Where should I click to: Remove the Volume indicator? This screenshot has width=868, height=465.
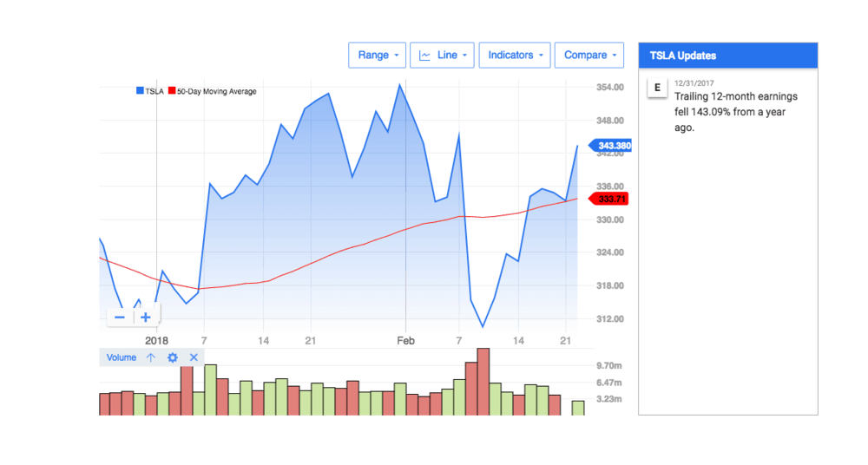point(194,357)
